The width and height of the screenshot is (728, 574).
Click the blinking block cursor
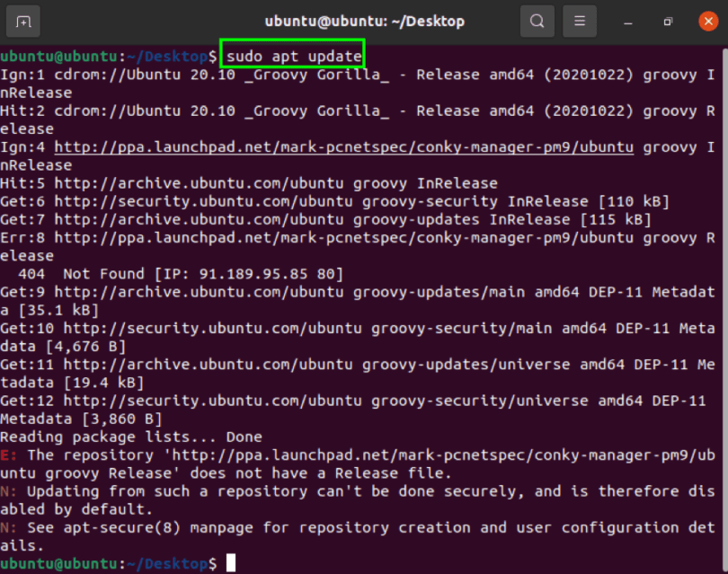tap(231, 562)
